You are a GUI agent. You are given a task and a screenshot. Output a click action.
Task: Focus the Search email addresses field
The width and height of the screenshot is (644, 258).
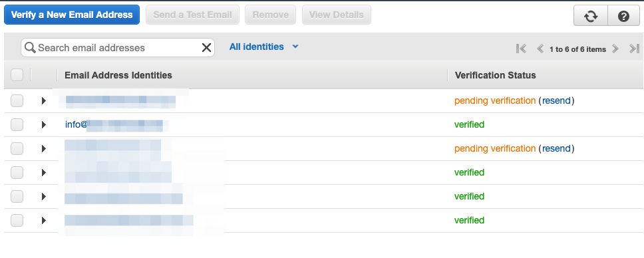click(x=118, y=48)
